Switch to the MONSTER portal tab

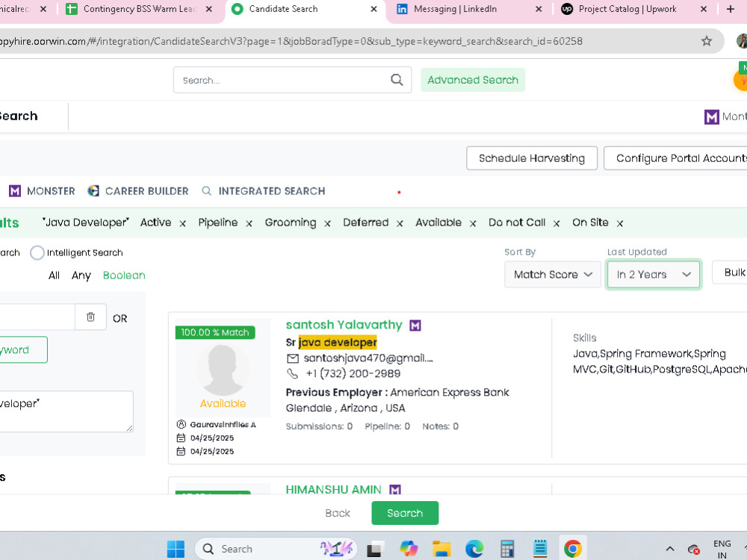(x=42, y=191)
